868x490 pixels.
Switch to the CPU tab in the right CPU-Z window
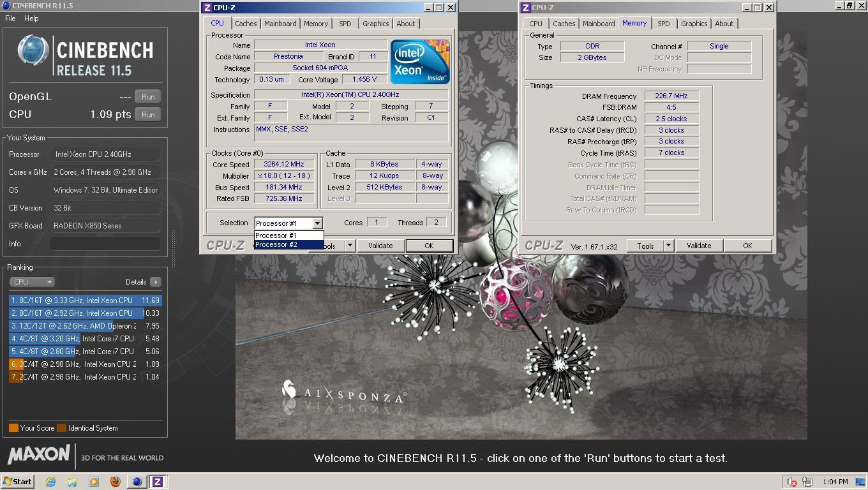point(535,24)
